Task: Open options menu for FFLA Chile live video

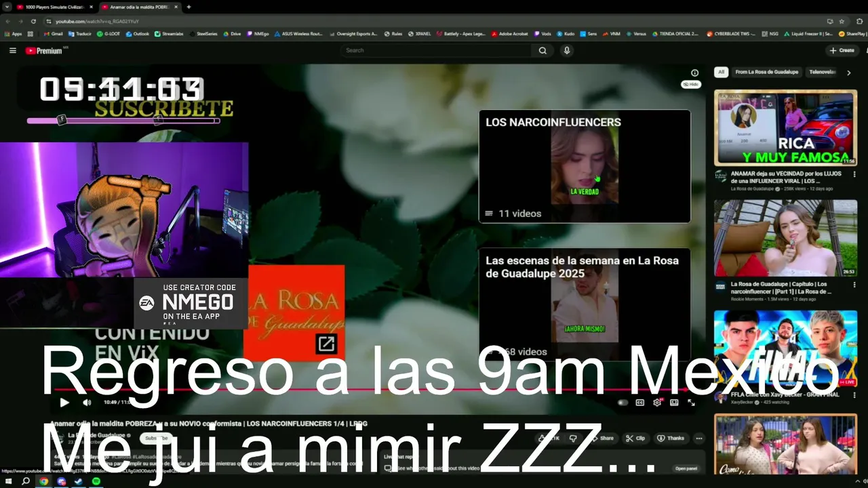Action: (853, 396)
